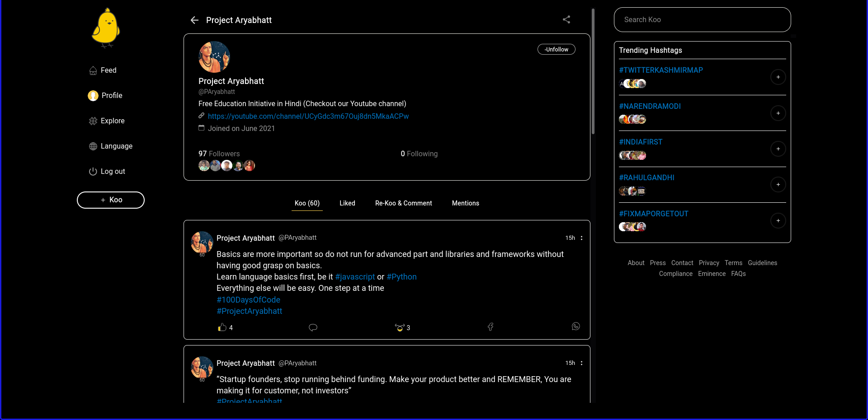This screenshot has width=868, height=420.
Task: Switch to the Liked tab
Action: coord(347,203)
